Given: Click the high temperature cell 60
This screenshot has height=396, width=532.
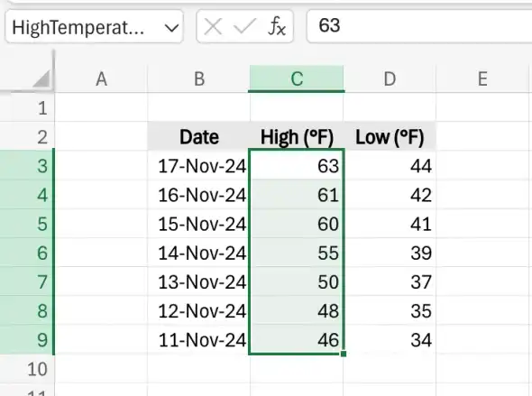Looking at the screenshot, I should click(297, 224).
